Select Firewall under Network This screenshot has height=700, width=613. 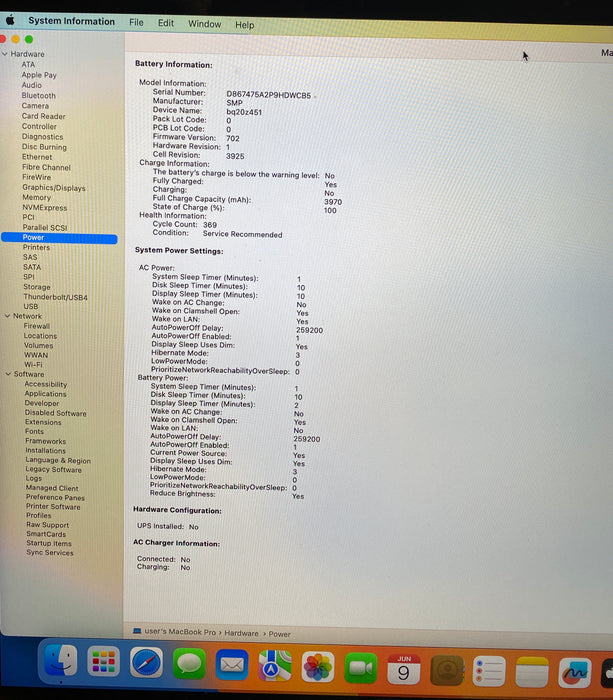(x=37, y=326)
